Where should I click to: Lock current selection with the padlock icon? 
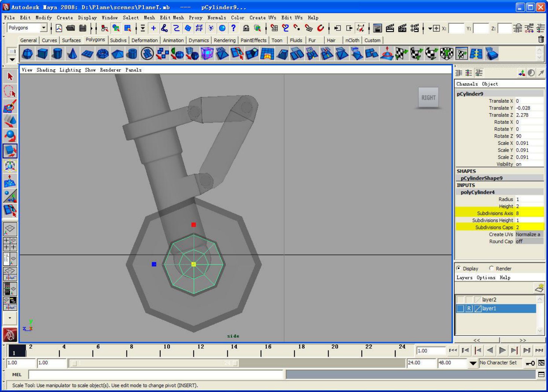pos(246,28)
